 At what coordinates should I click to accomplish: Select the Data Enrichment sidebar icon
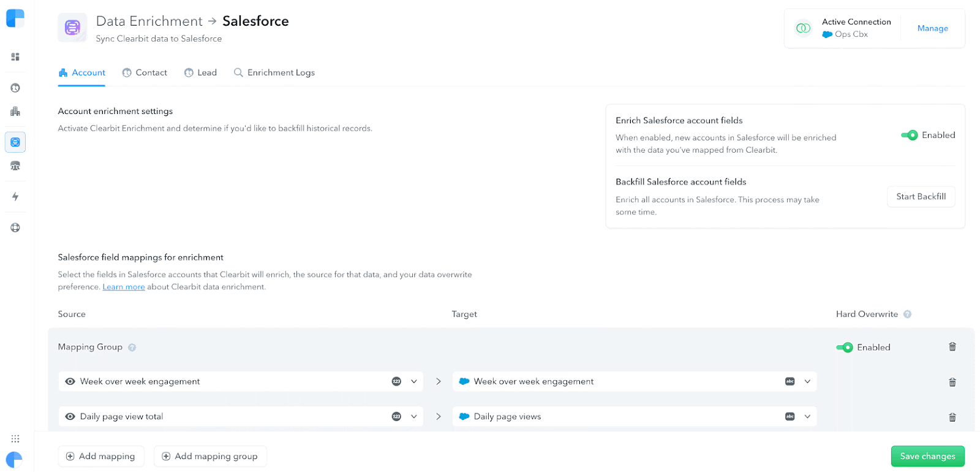15,142
